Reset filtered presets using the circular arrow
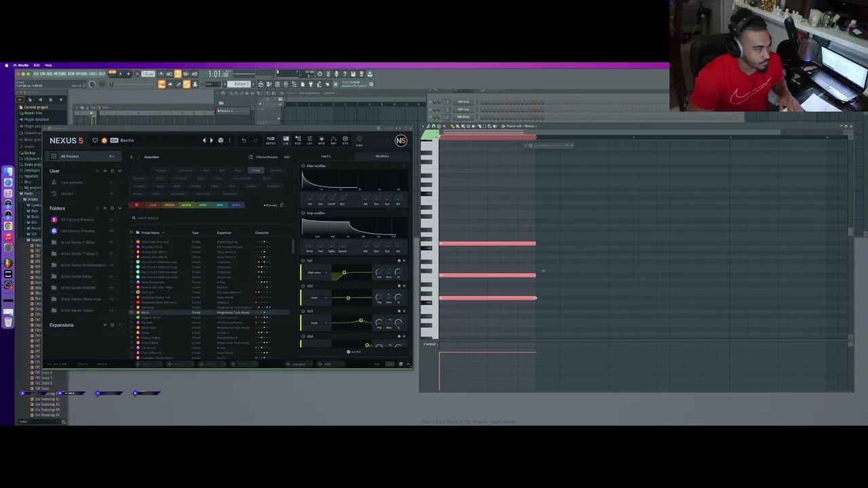Image resolution: width=868 pixels, height=488 pixels. pos(251,157)
